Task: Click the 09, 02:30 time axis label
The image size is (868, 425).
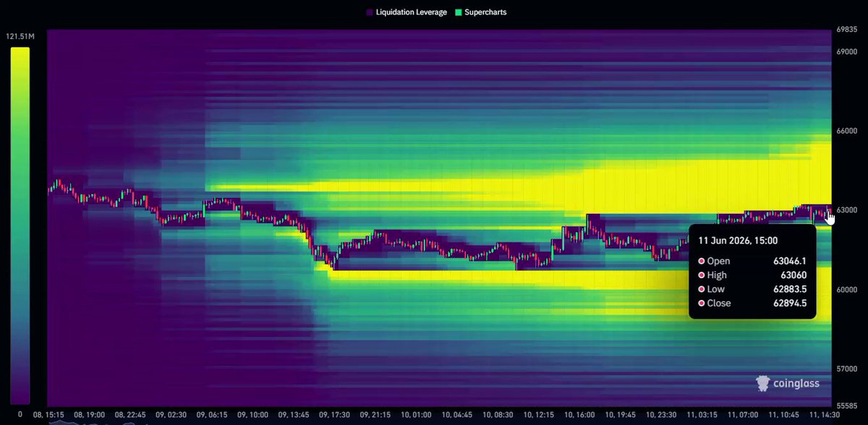Action: pos(171,416)
